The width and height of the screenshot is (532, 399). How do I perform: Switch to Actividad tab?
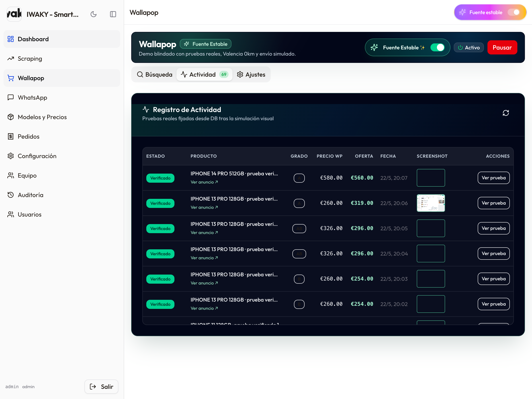tap(204, 74)
